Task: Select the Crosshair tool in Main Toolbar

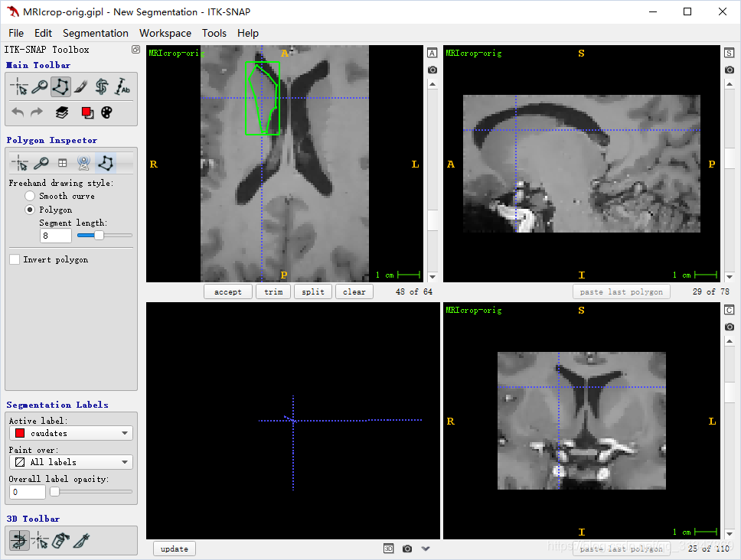Action: 19,87
